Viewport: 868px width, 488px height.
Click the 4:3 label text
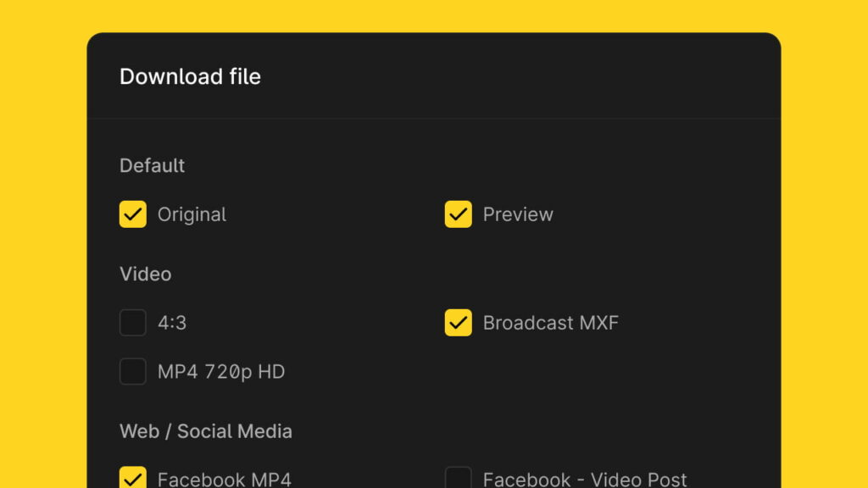tap(171, 323)
